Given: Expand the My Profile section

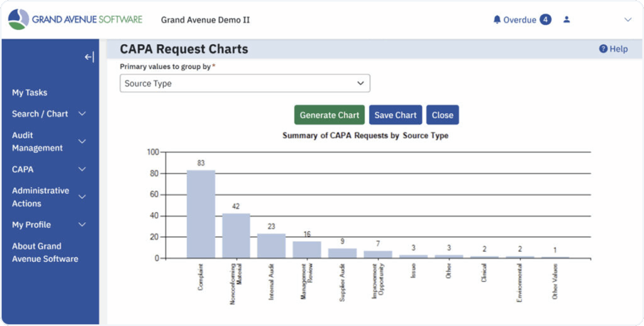Looking at the screenshot, I should point(82,225).
